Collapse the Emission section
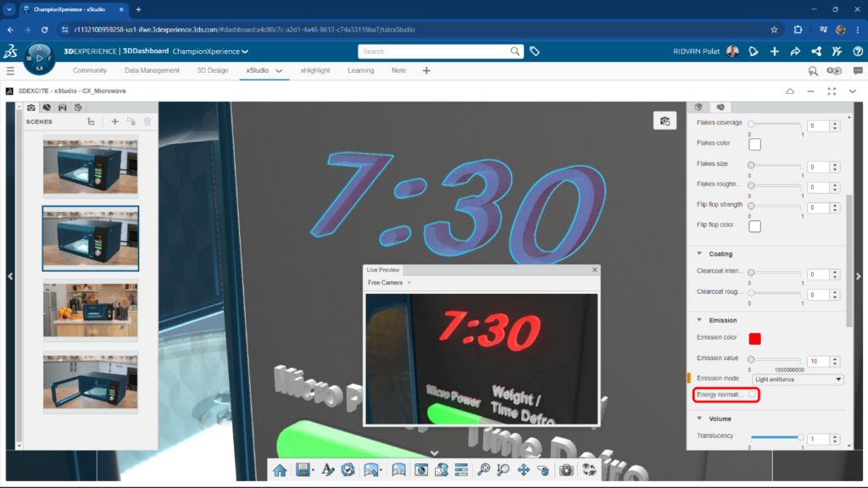 tap(699, 320)
